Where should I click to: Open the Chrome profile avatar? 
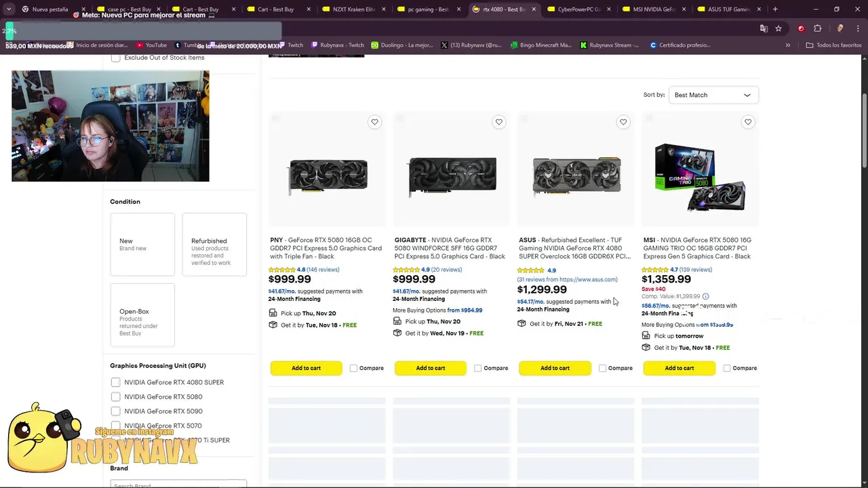pyautogui.click(x=840, y=28)
